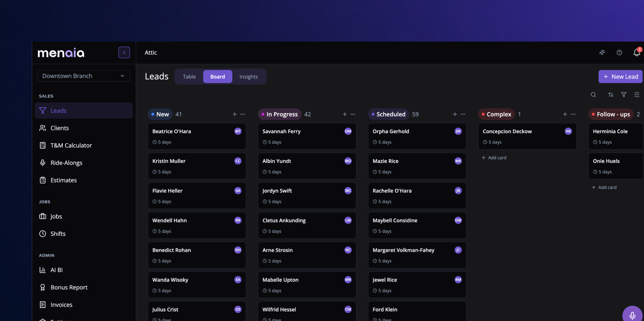Open Leads in sidebar
Screen dimensions: 644x321
click(x=84, y=111)
